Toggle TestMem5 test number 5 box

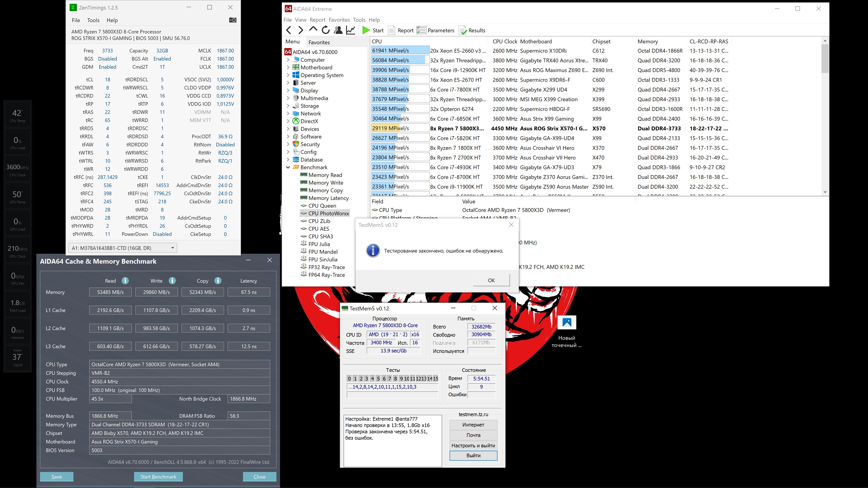(x=378, y=379)
